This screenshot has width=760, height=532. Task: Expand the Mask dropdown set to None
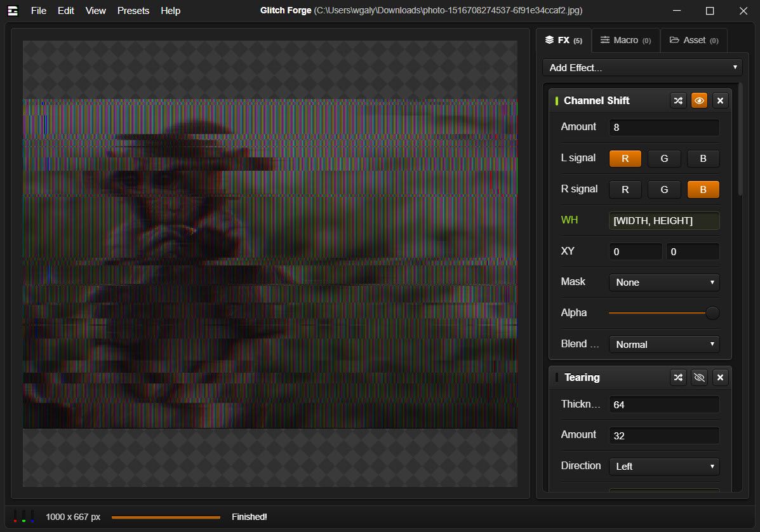tap(664, 282)
